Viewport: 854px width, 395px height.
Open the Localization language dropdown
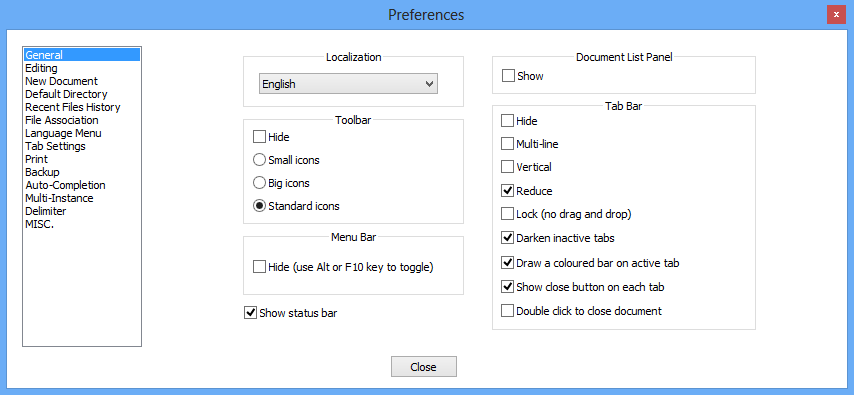coord(348,84)
